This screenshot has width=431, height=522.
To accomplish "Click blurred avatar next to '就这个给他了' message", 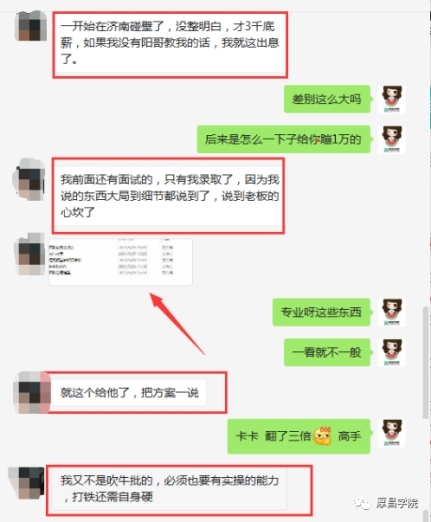I will tap(32, 393).
